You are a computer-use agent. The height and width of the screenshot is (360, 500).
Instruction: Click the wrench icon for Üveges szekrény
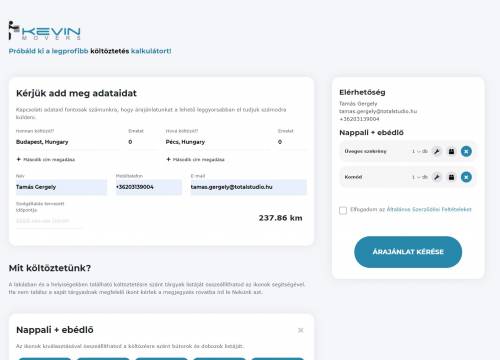pyautogui.click(x=436, y=151)
